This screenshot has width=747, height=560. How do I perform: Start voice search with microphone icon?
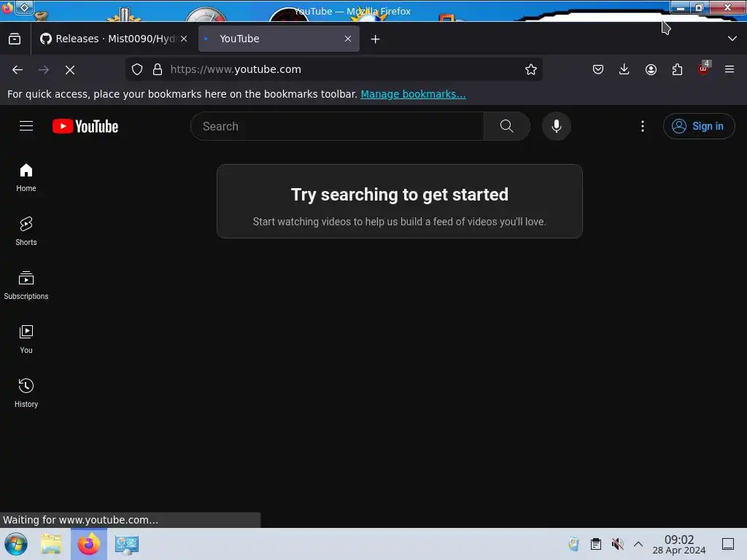pos(556,126)
